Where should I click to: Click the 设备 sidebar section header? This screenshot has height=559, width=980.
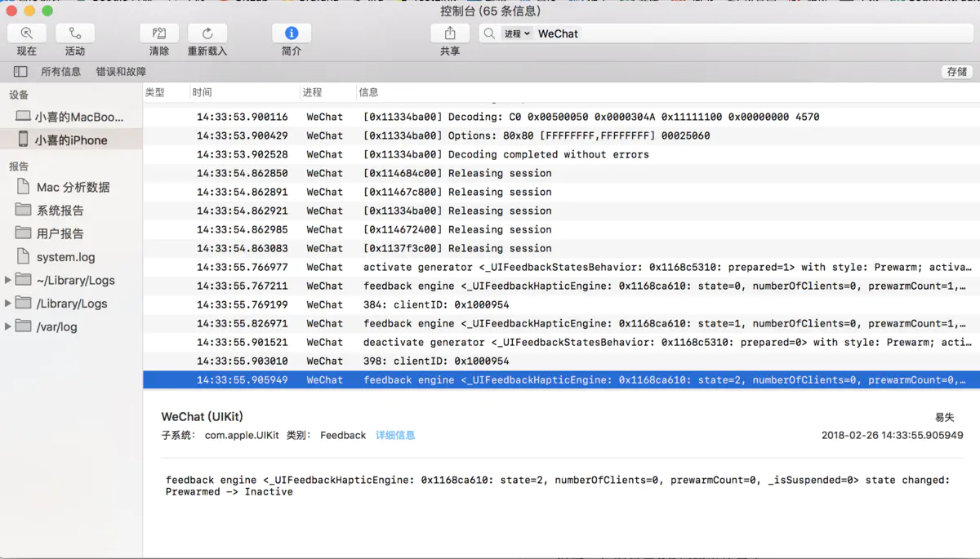[x=19, y=95]
